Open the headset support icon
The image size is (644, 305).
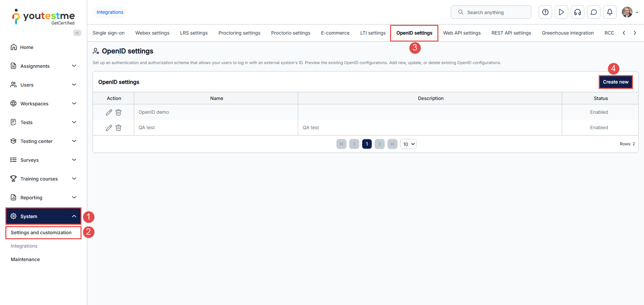coord(577,12)
